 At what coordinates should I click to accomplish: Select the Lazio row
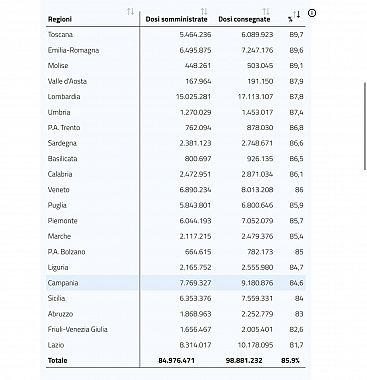point(176,345)
